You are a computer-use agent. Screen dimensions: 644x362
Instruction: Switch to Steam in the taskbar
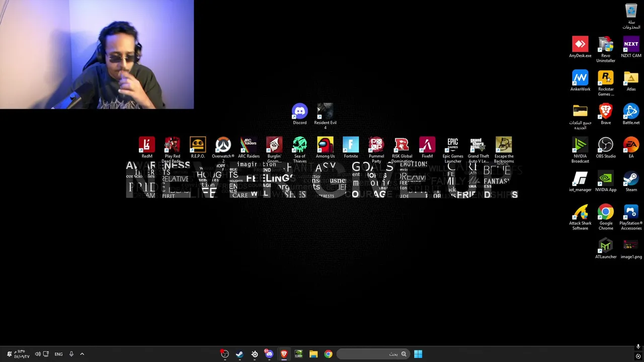pyautogui.click(x=239, y=354)
